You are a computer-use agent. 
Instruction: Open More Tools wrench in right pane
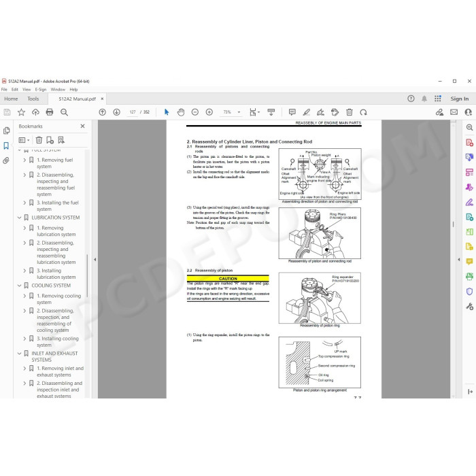(469, 306)
